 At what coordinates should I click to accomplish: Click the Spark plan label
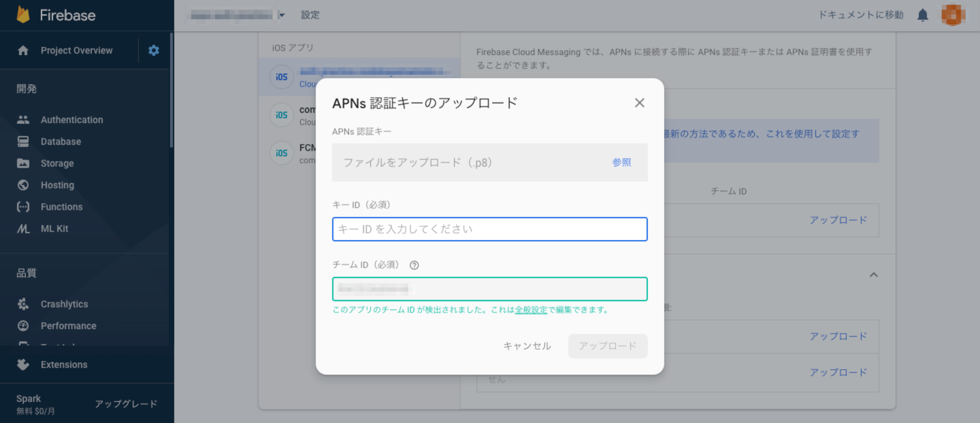(x=29, y=398)
